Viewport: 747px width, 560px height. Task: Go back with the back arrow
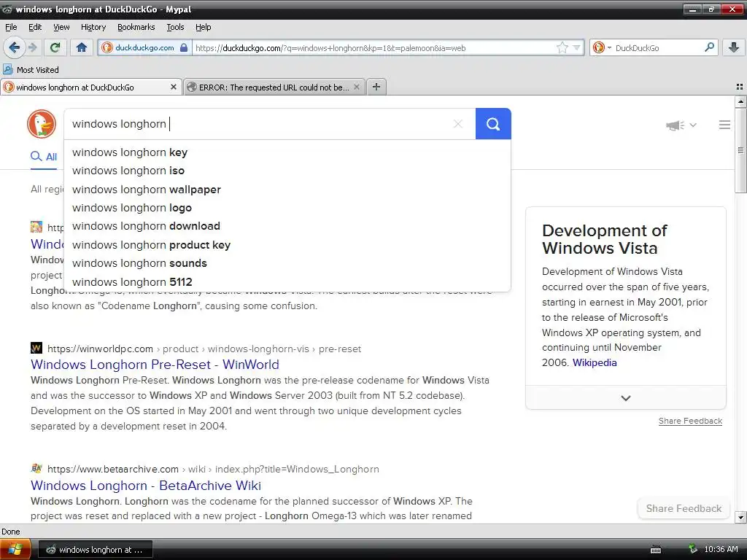(x=14, y=47)
